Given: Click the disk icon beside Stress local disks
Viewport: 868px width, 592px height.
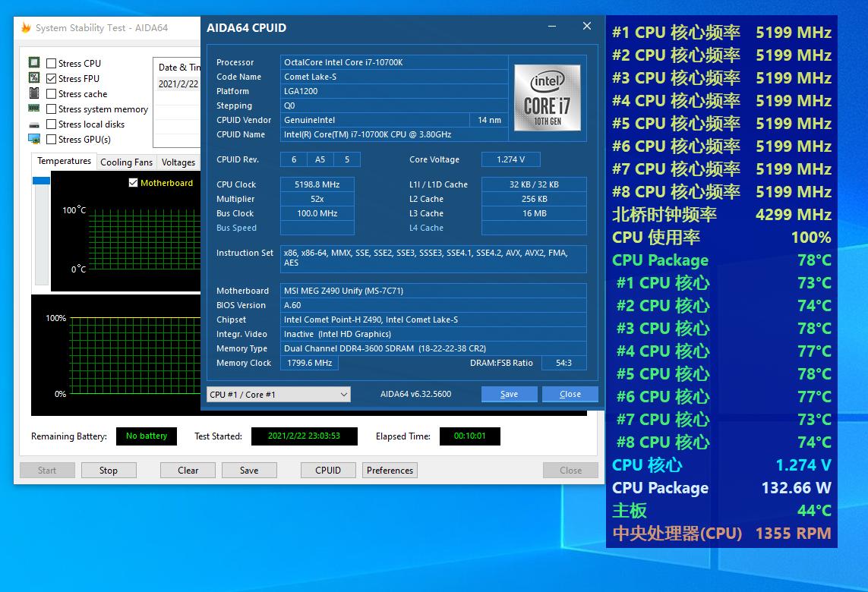Looking at the screenshot, I should [34, 125].
